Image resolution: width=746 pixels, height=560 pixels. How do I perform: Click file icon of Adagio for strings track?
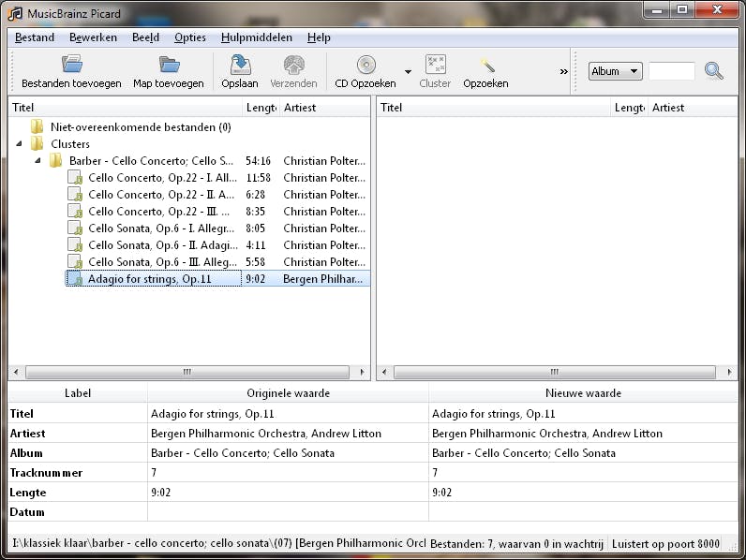[x=75, y=278]
